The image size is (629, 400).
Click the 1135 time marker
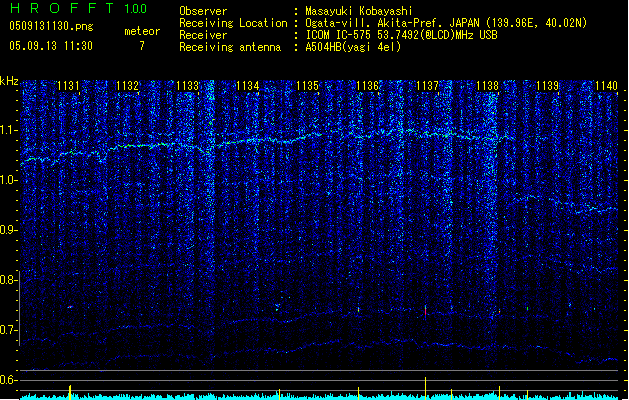pos(307,87)
